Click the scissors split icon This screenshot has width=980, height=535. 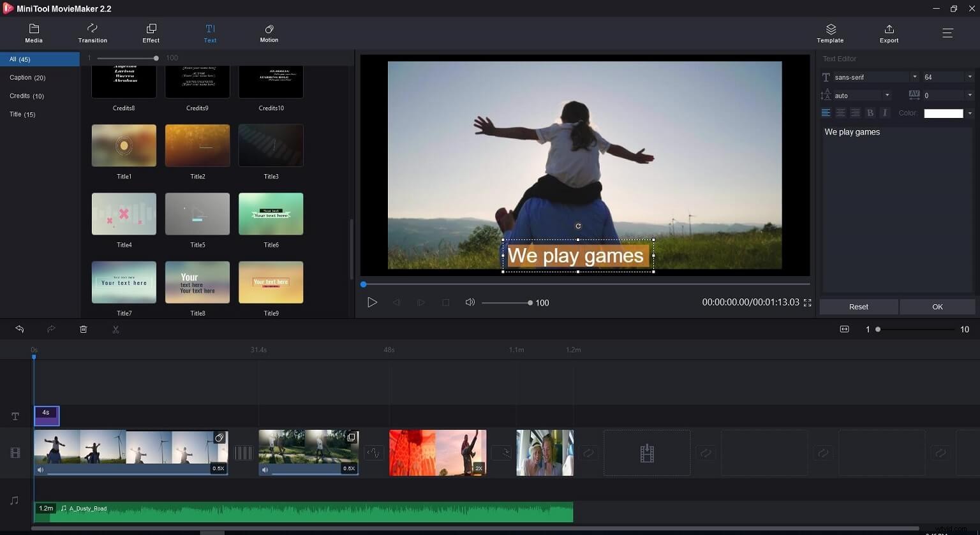click(x=115, y=329)
